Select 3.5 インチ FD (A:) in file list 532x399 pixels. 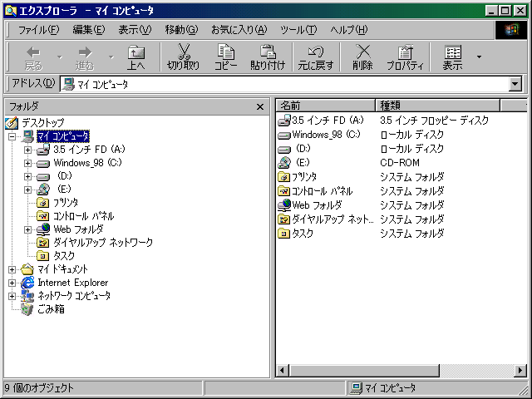click(x=328, y=121)
